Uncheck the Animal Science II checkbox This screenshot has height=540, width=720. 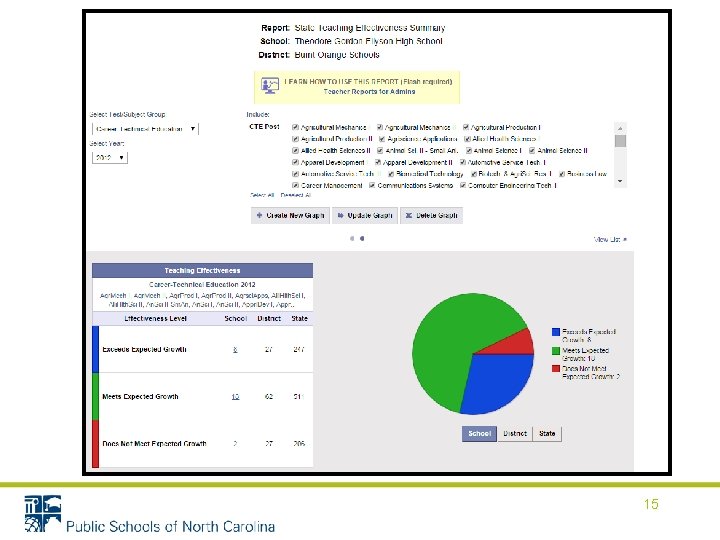[x=532, y=151]
